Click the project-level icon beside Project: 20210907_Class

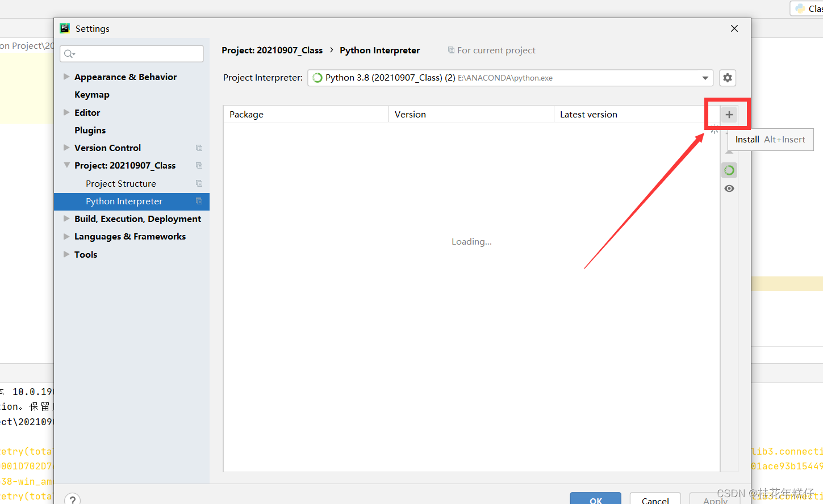click(x=199, y=165)
